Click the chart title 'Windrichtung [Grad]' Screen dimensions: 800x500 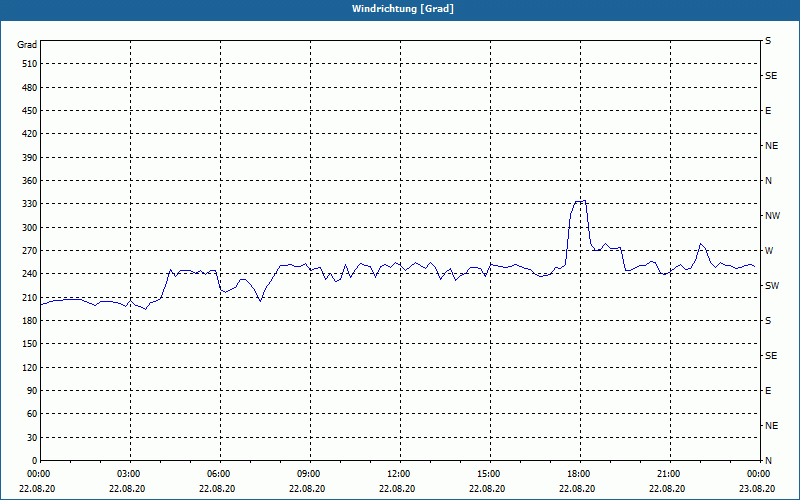[x=403, y=9]
